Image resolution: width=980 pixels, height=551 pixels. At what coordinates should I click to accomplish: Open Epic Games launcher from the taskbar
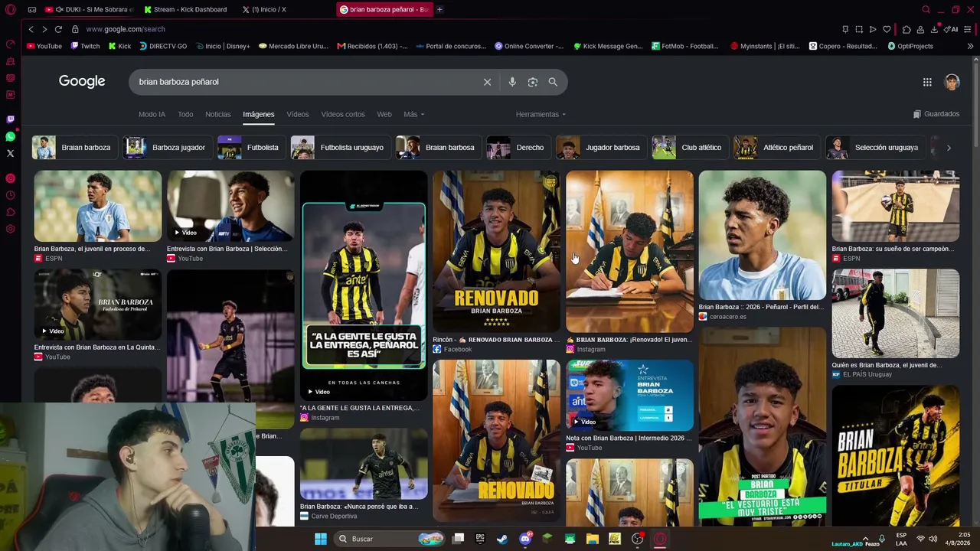click(480, 539)
